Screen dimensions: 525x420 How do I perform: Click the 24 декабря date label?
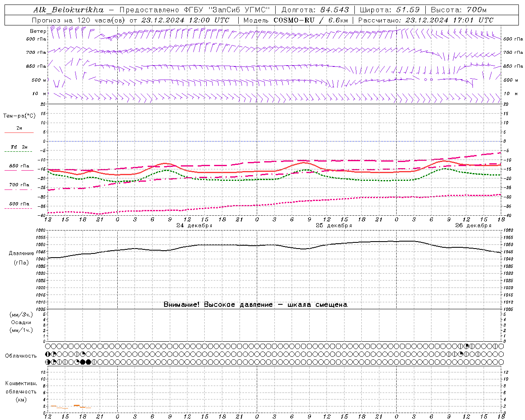[x=194, y=226]
